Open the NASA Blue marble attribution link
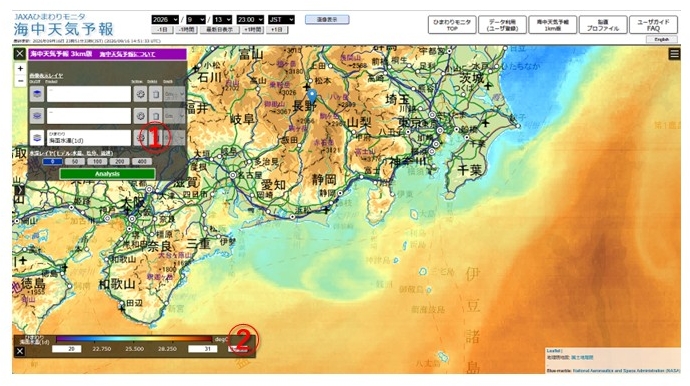 tap(626, 371)
